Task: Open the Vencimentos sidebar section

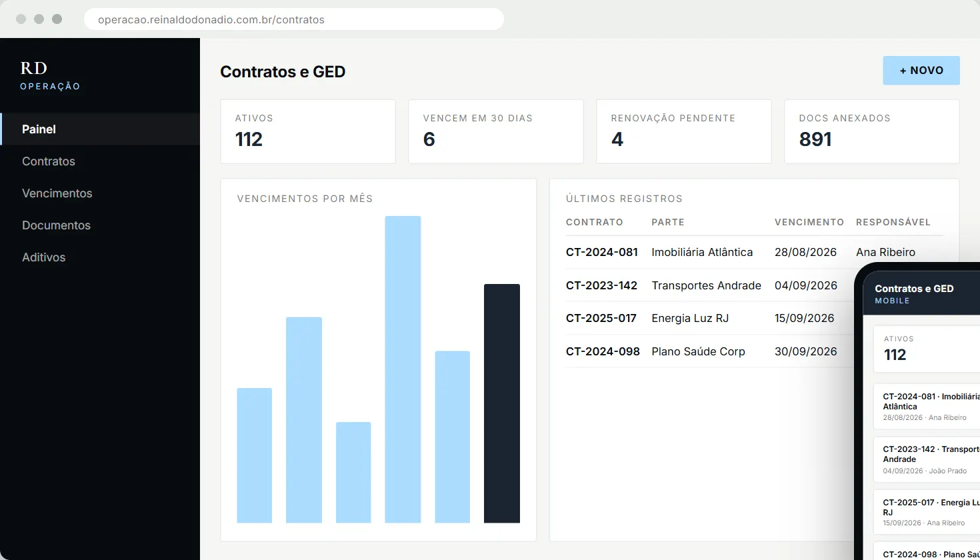Action: point(100,193)
